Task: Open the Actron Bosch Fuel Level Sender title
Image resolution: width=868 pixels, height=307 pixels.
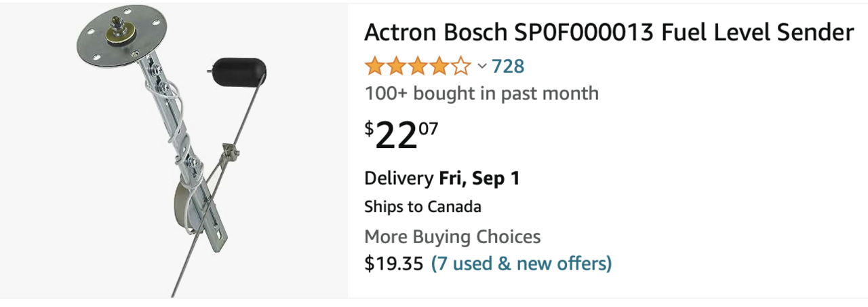Action: 608,32
